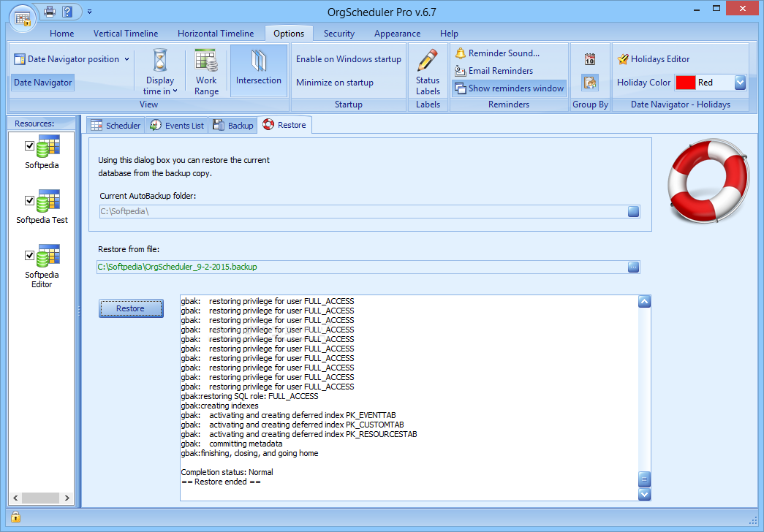
Task: Open the Holidays Editor
Action: [x=654, y=59]
